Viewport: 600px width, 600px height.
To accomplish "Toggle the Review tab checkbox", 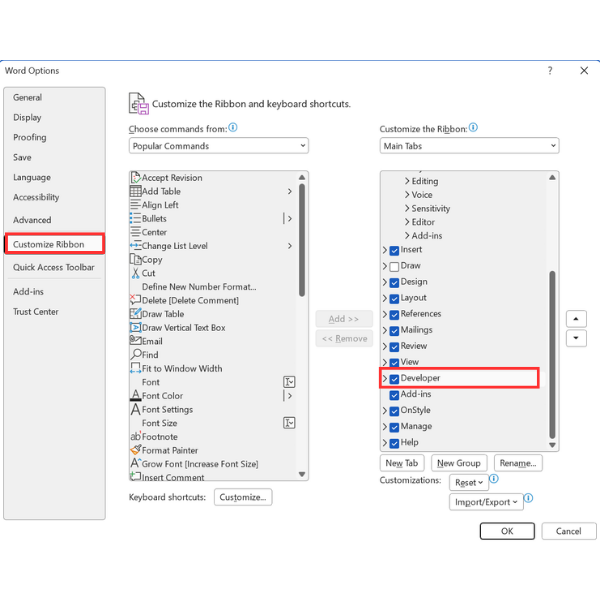I will tap(394, 347).
